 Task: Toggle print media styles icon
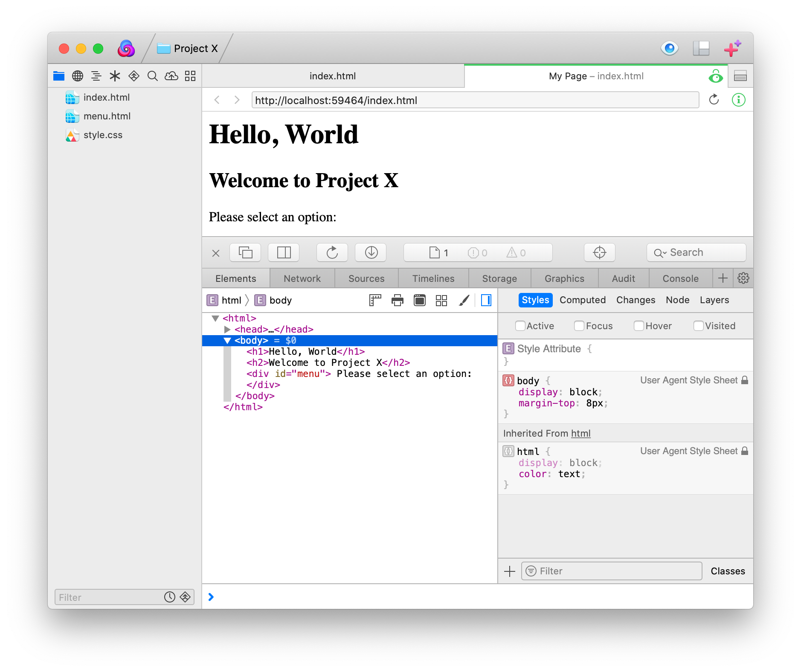(397, 300)
